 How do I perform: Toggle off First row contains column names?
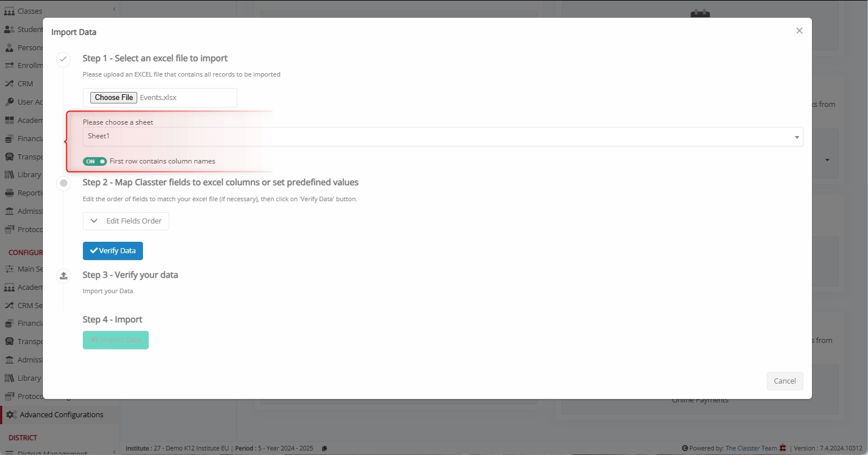[x=95, y=162]
